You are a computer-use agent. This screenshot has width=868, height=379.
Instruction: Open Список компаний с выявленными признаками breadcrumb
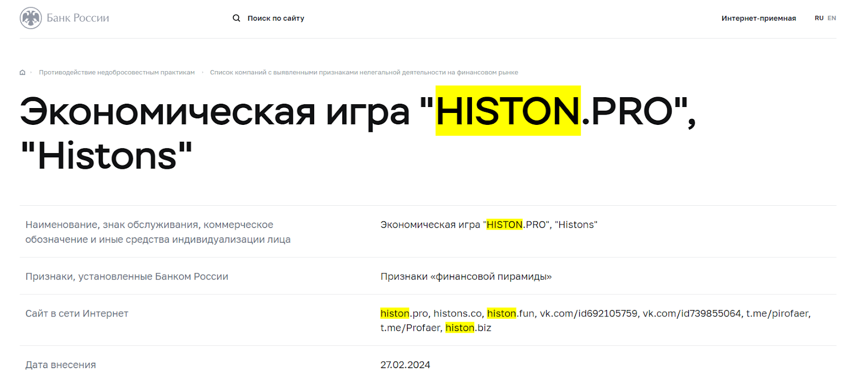pyautogui.click(x=364, y=72)
